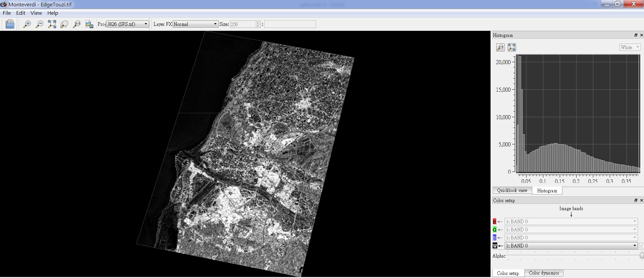Viewport: 644px width, 278px height.
Task: Open the W channel band dropdown
Action: coord(571,246)
